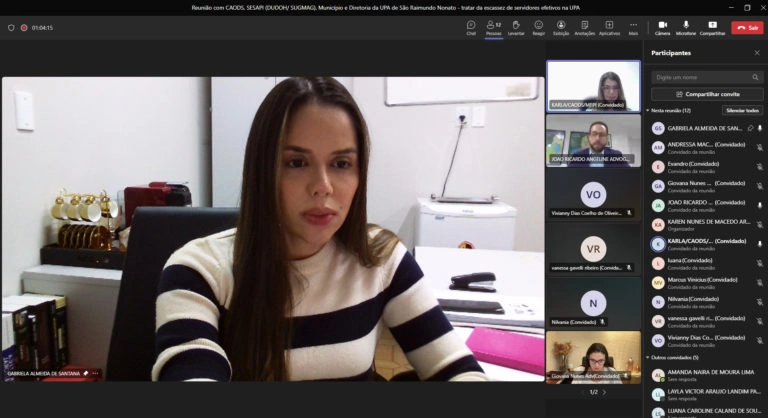The height and width of the screenshot is (418, 768).
Task: Toggle the Câmera on or off
Action: click(x=662, y=26)
